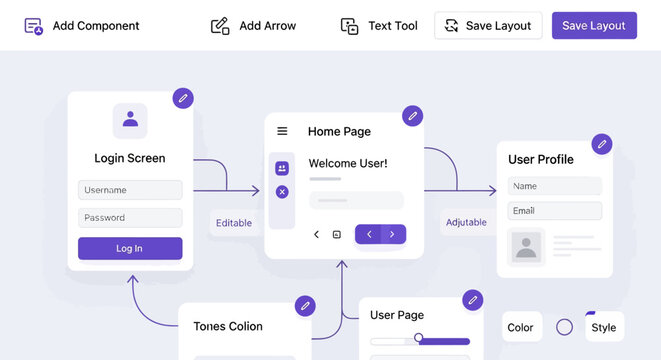This screenshot has width=661, height=360.
Task: Click the grey input bar under Welcome User
Action: point(356,200)
